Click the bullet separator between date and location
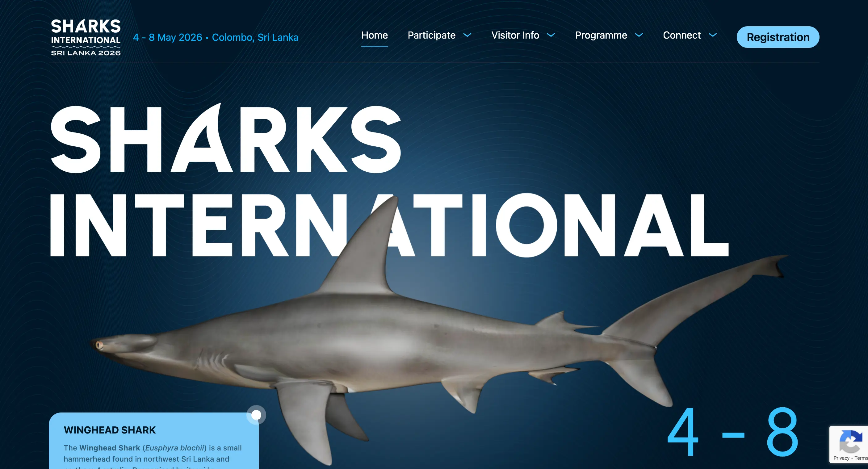Image resolution: width=868 pixels, height=469 pixels. (x=207, y=38)
